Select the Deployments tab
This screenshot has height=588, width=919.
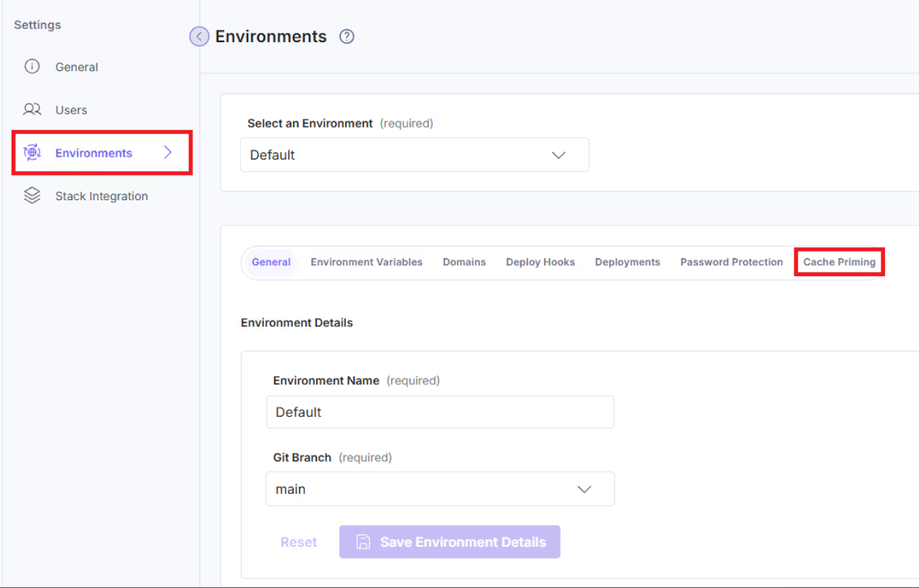coord(627,262)
